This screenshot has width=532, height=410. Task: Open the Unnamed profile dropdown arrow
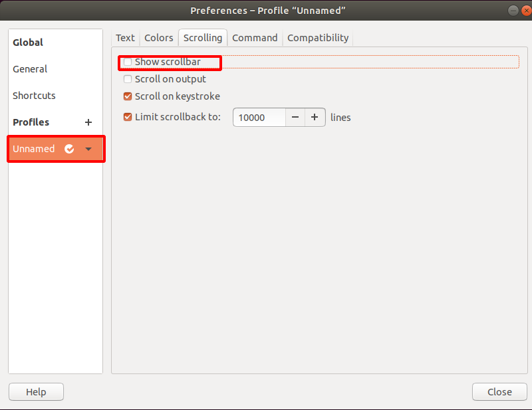pos(88,149)
